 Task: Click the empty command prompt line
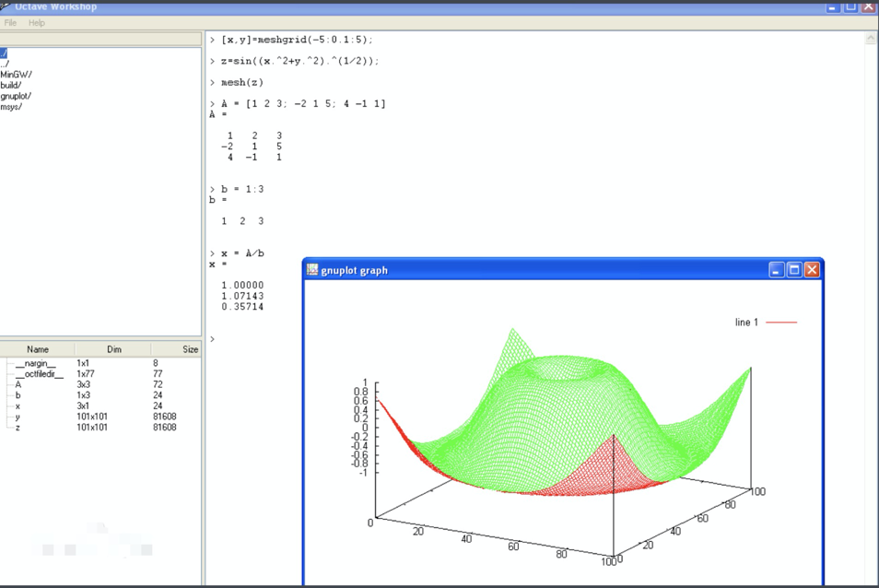(x=213, y=339)
